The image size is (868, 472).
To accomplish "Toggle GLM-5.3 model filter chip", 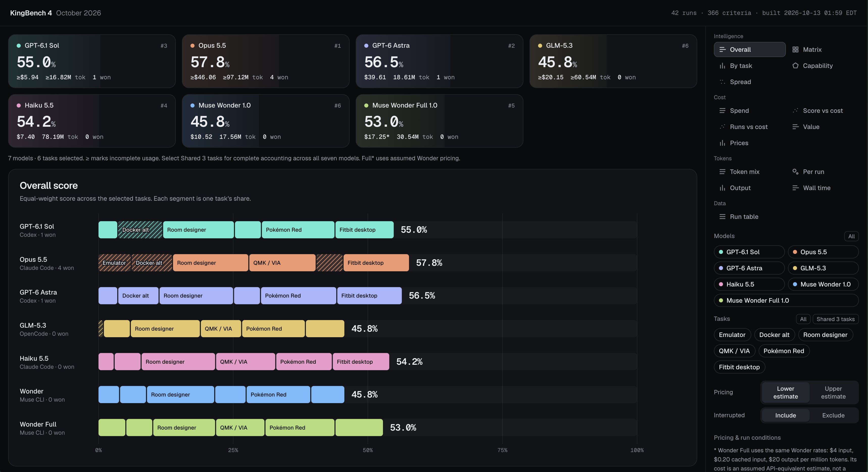I will coord(823,268).
